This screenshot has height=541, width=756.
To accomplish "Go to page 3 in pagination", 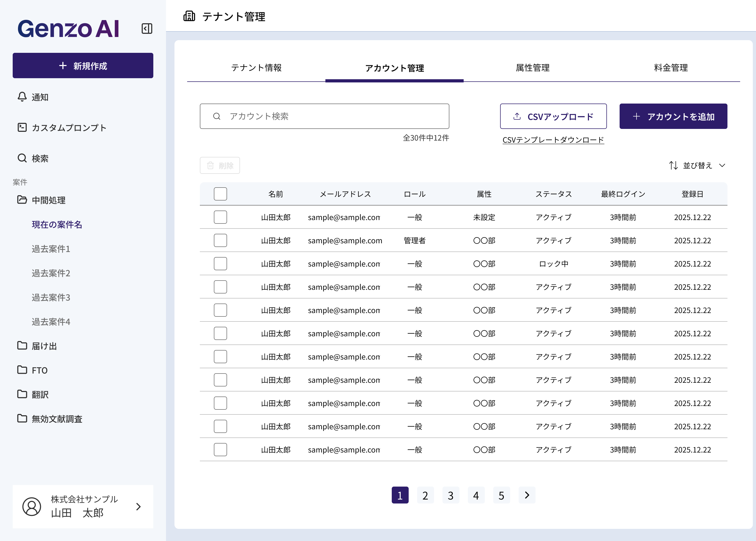I will click(451, 495).
